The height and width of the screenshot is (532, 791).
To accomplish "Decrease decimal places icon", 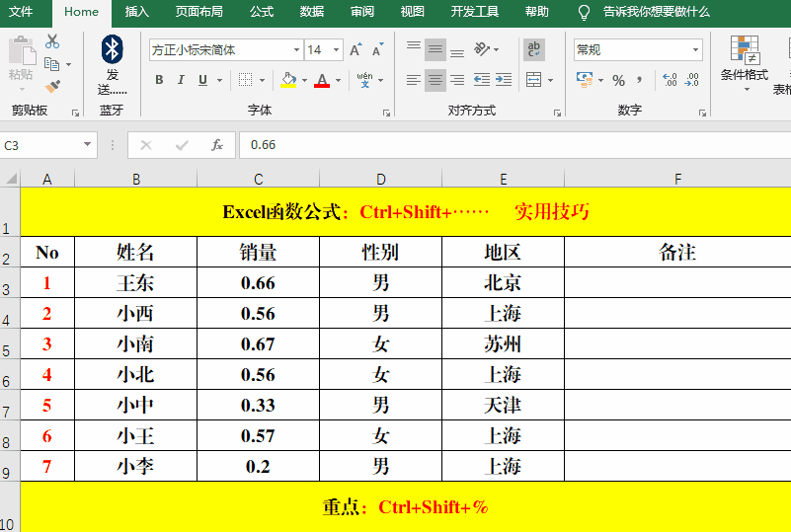I will tap(691, 80).
